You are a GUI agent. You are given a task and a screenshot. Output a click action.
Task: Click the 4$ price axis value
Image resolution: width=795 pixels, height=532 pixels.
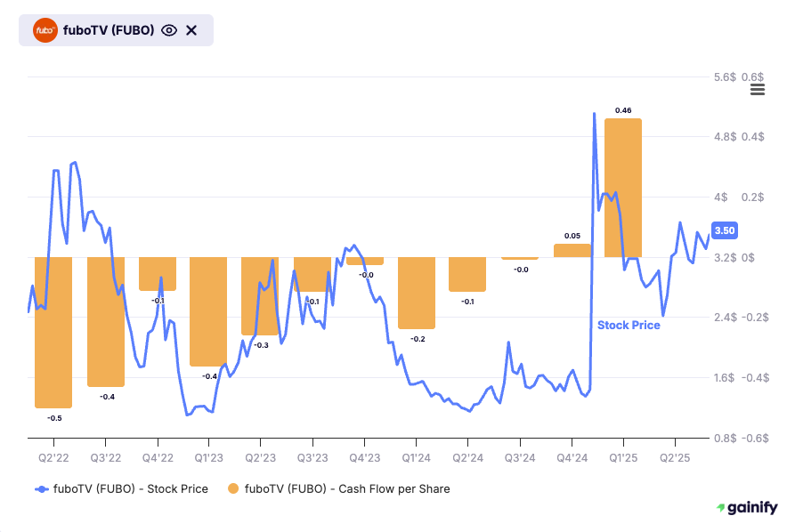(x=721, y=197)
